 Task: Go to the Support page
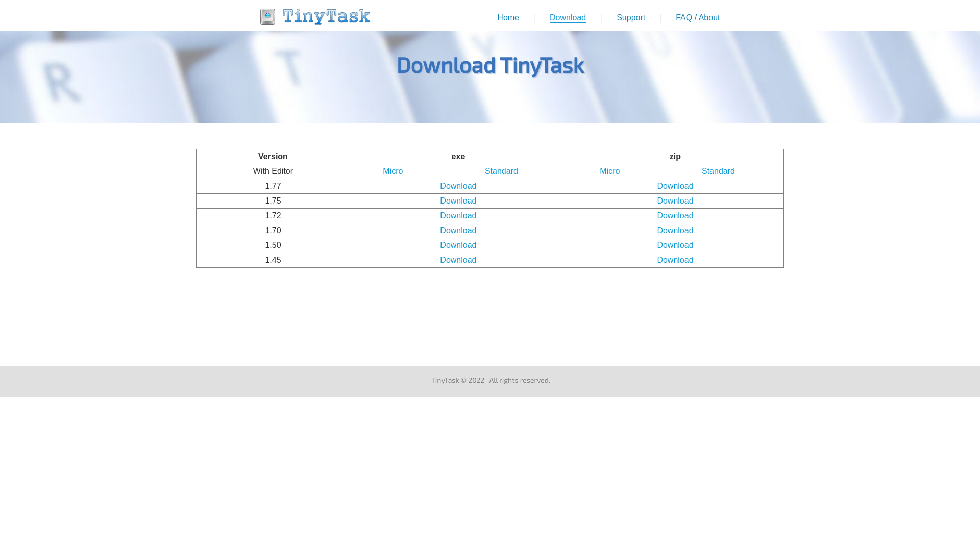631,18
